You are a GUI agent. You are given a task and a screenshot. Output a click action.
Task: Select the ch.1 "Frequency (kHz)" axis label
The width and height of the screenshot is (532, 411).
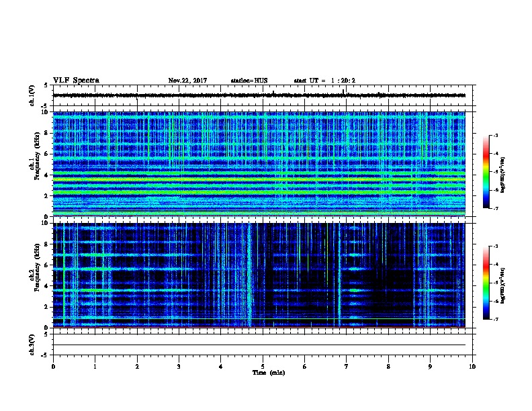pyautogui.click(x=37, y=156)
